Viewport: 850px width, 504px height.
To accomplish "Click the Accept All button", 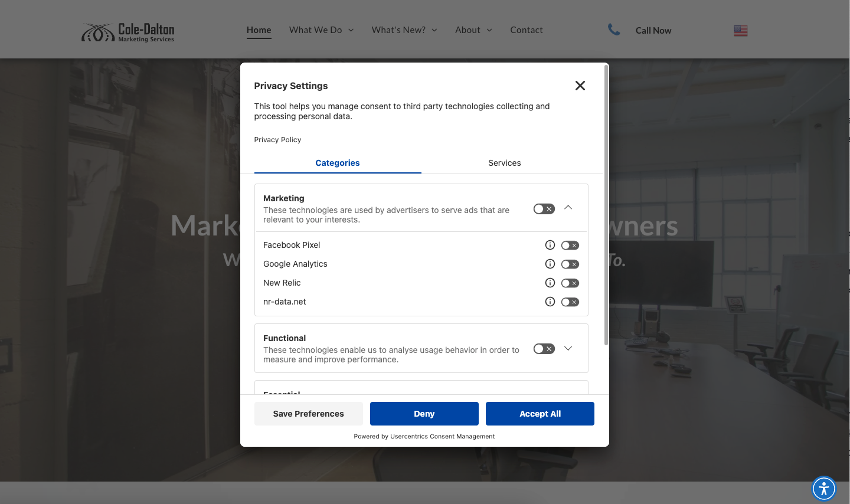I will (540, 414).
